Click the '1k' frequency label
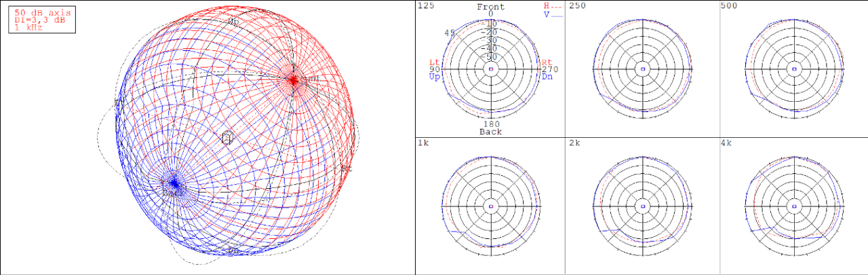Viewport: 868px width, 275px height. (423, 142)
